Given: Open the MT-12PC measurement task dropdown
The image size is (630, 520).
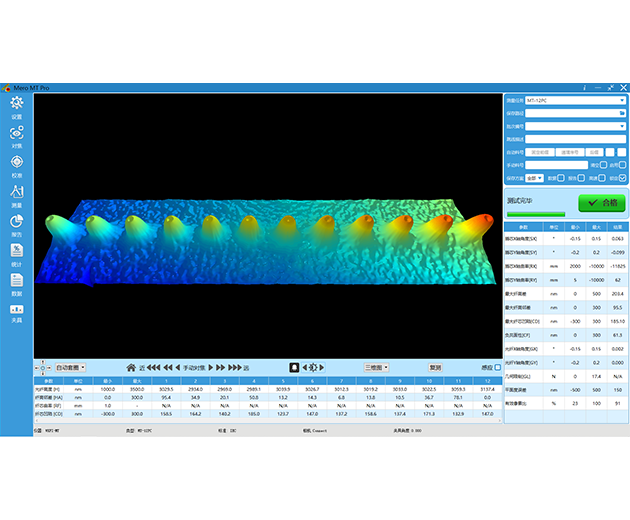Looking at the screenshot, I should tap(575, 100).
